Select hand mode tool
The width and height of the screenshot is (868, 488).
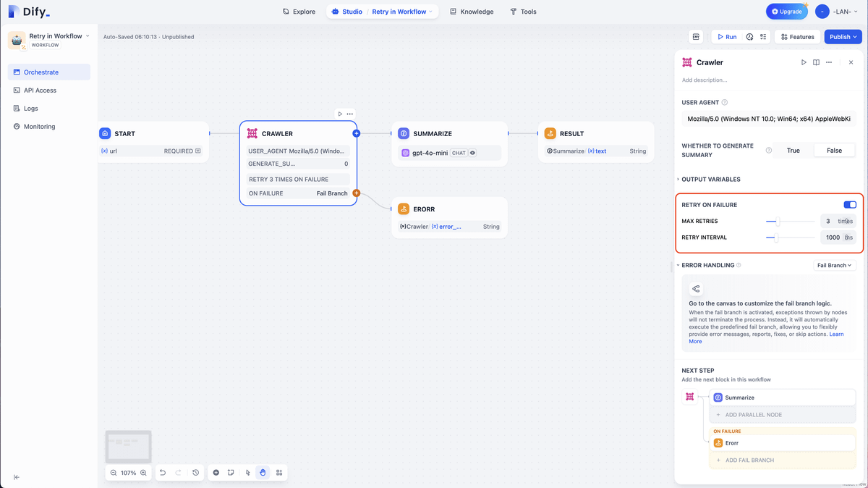263,473
